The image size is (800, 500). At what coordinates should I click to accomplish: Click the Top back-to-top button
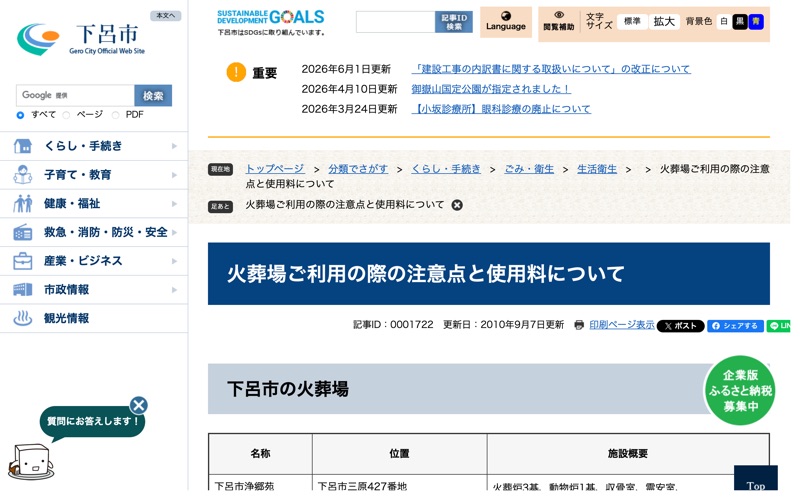tap(756, 480)
